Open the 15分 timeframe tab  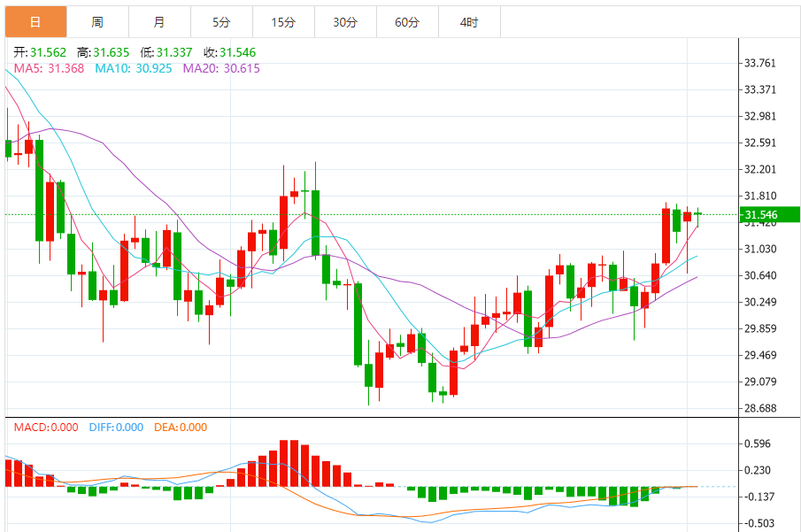point(283,22)
